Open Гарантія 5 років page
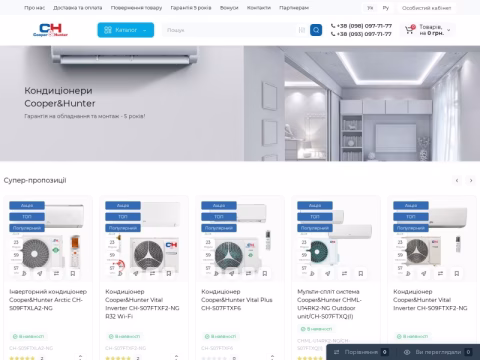The image size is (480, 360). pos(191,8)
